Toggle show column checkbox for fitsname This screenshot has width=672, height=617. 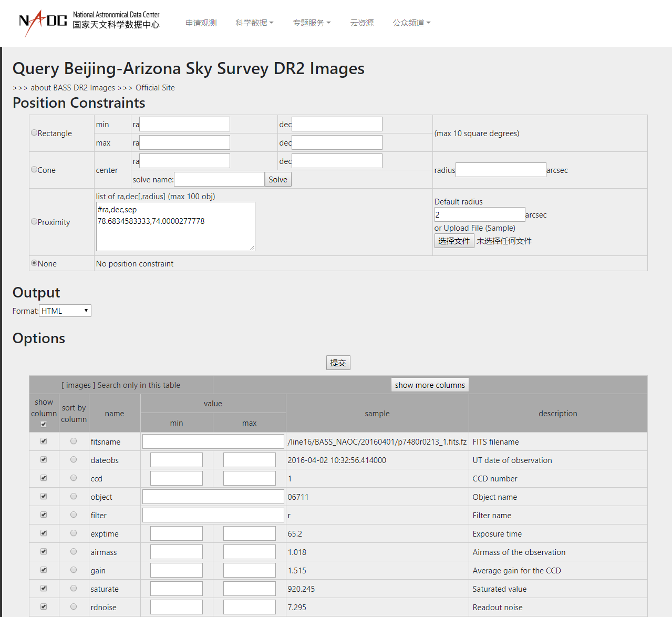44,441
